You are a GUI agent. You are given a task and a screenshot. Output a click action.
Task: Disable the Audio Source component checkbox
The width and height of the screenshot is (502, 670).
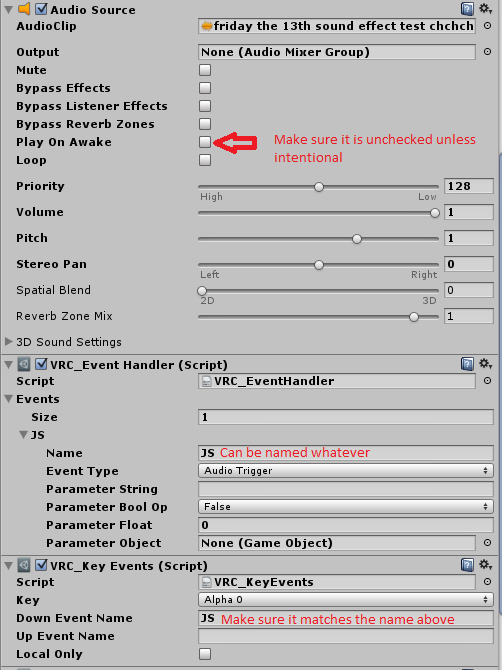[41, 9]
